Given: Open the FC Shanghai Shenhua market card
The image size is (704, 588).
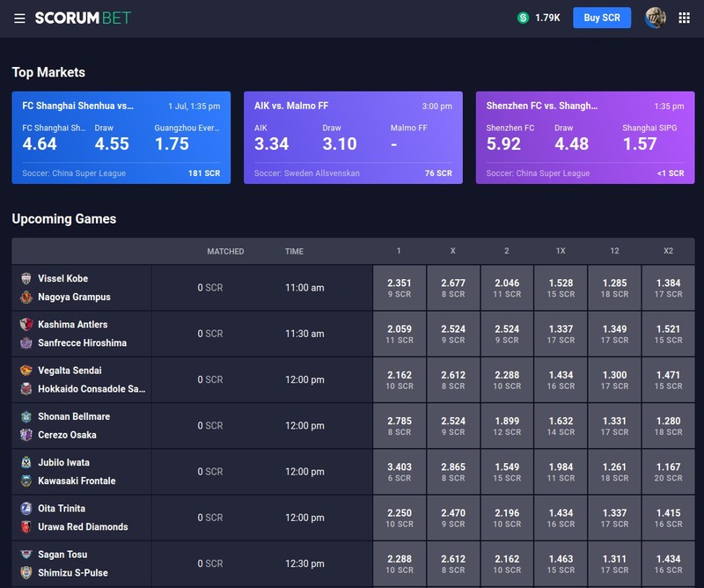Looking at the screenshot, I should pyautogui.click(x=121, y=137).
